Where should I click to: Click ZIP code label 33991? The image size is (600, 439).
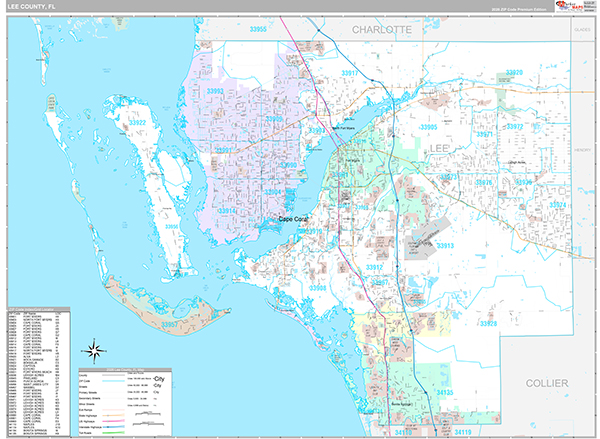coord(224,150)
